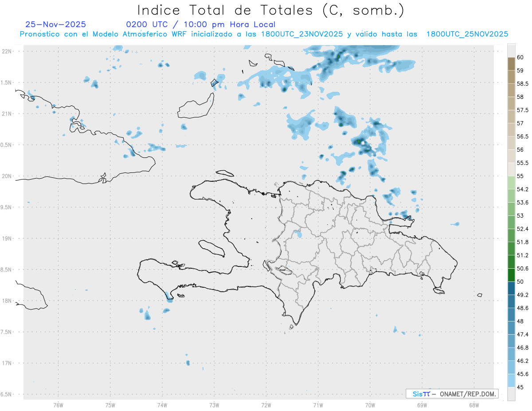Pick the brown swatch between 59 and 60

(511, 64)
